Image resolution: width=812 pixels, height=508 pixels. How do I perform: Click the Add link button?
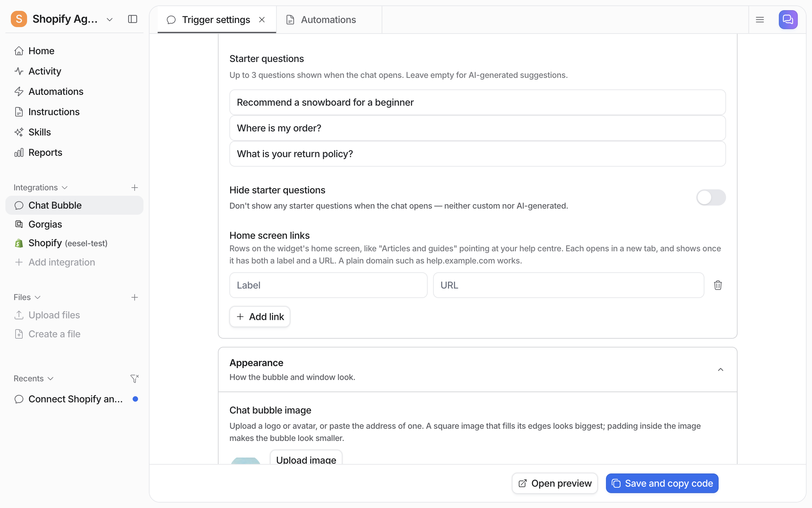click(260, 317)
